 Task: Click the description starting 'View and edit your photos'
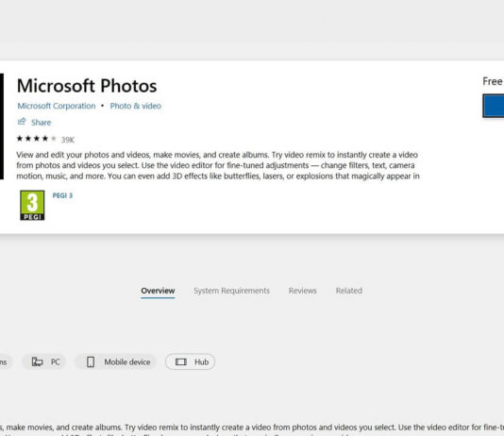pos(218,165)
